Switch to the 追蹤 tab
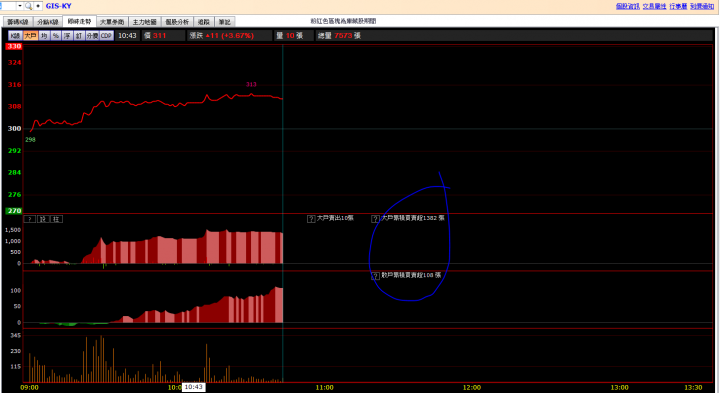This screenshot has height=393, width=720. click(203, 22)
